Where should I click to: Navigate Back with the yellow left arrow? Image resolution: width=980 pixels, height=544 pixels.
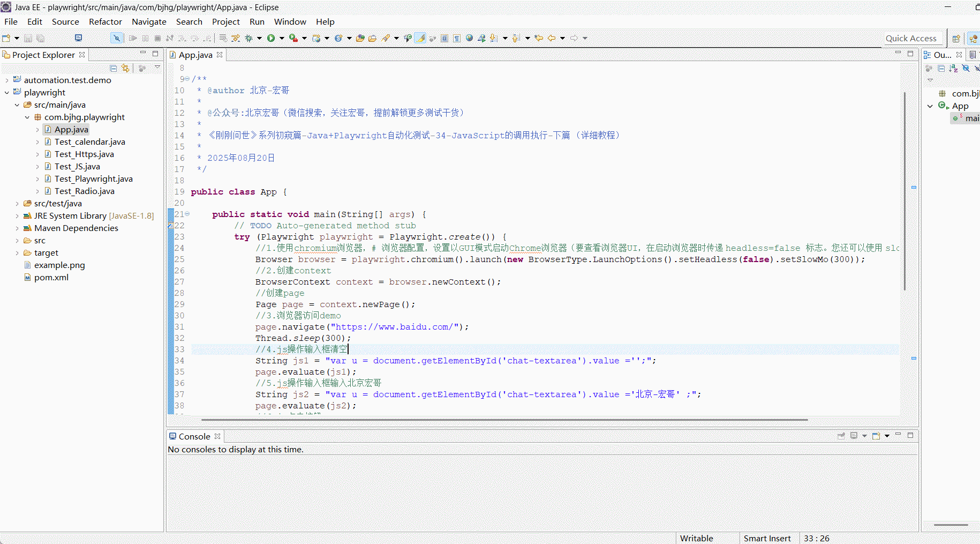pos(552,38)
